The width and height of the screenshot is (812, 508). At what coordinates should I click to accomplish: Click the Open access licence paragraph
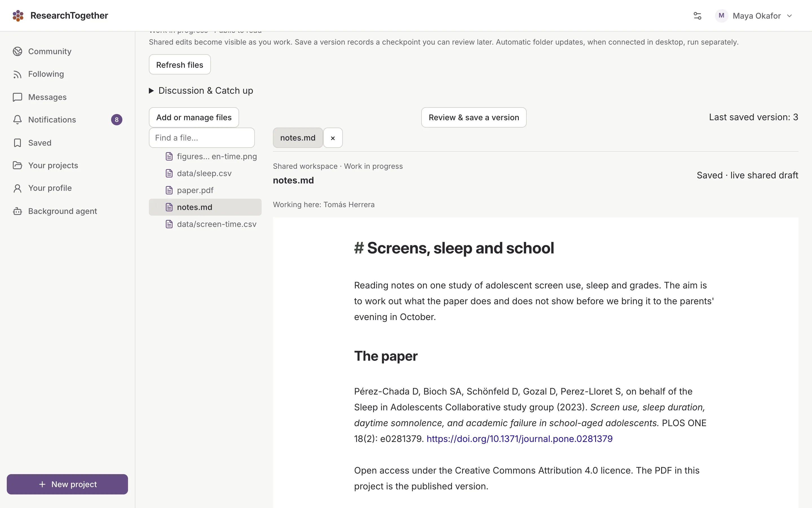coord(527,478)
